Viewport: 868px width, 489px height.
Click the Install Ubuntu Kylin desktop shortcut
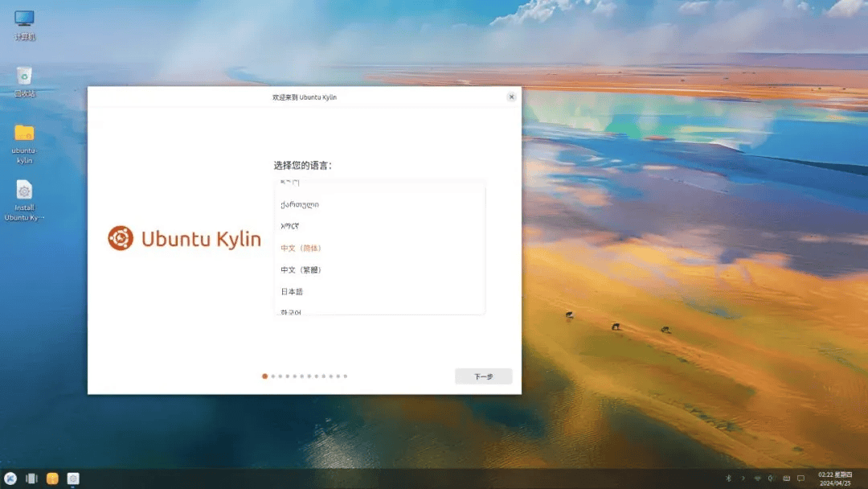click(24, 191)
